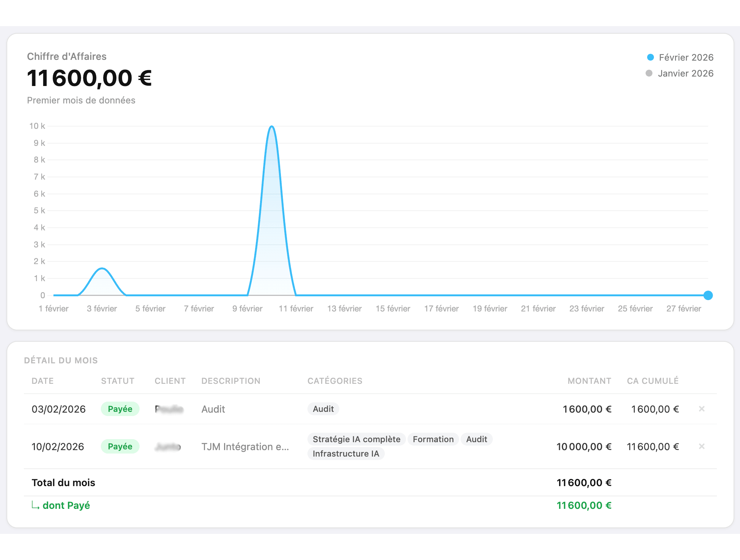The width and height of the screenshot is (740, 560).
Task: Click the STATUT column header
Action: click(x=118, y=381)
